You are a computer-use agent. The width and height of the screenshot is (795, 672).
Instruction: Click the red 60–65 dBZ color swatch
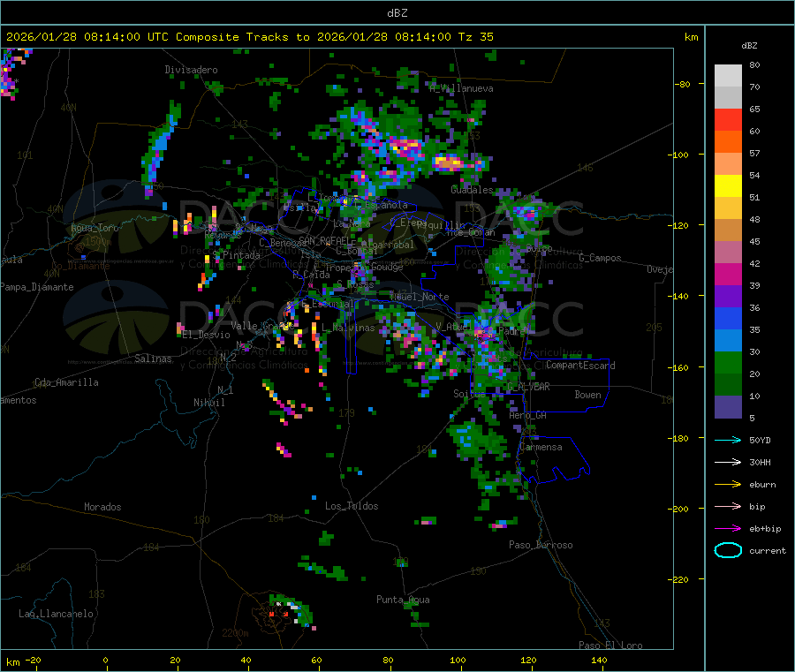[x=728, y=119]
